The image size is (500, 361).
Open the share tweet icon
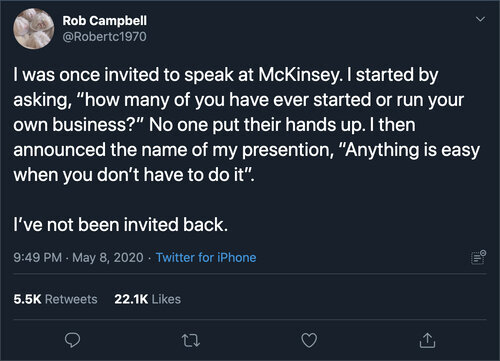427,340
